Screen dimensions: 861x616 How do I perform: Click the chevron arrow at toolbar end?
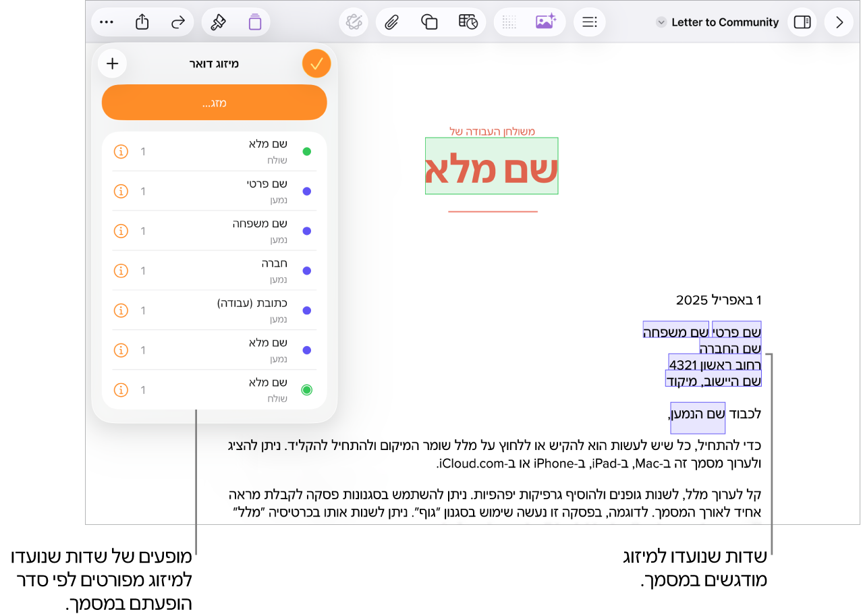[x=839, y=22]
